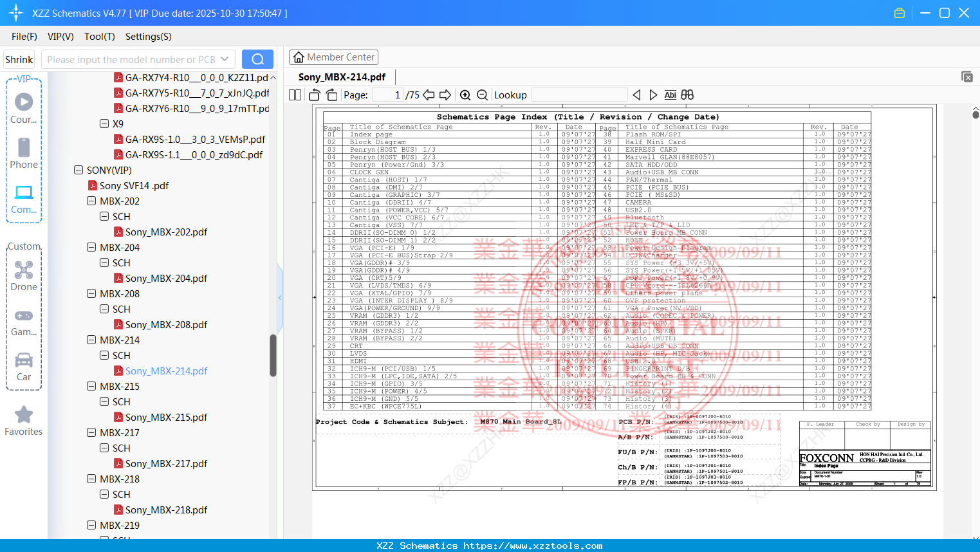The image size is (980, 552).
Task: Open GA-RX9S-1.1__0_0_0_zd9dC.pdf
Action: [194, 154]
